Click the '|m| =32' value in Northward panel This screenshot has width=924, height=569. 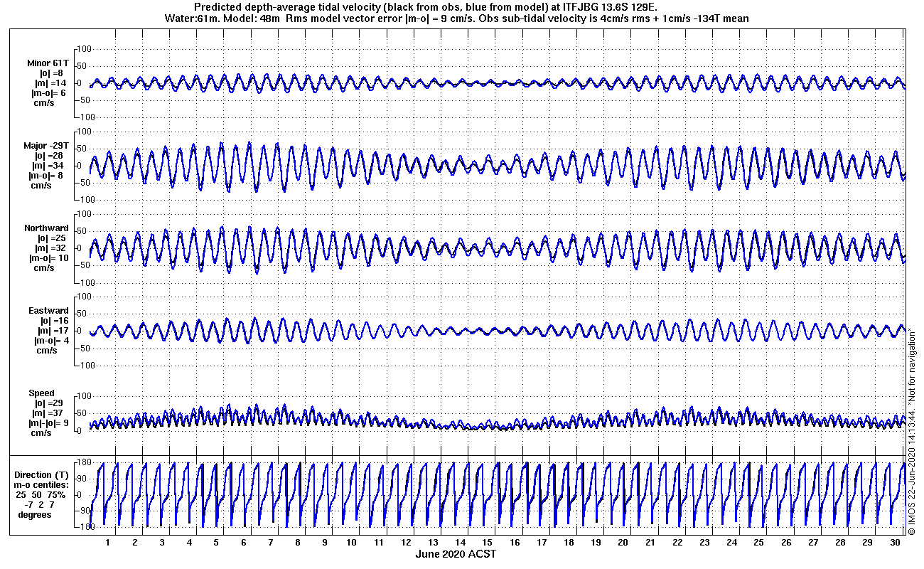click(50, 248)
